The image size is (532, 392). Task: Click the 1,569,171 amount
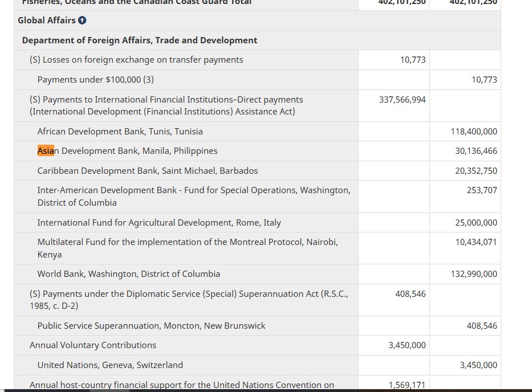(x=407, y=385)
